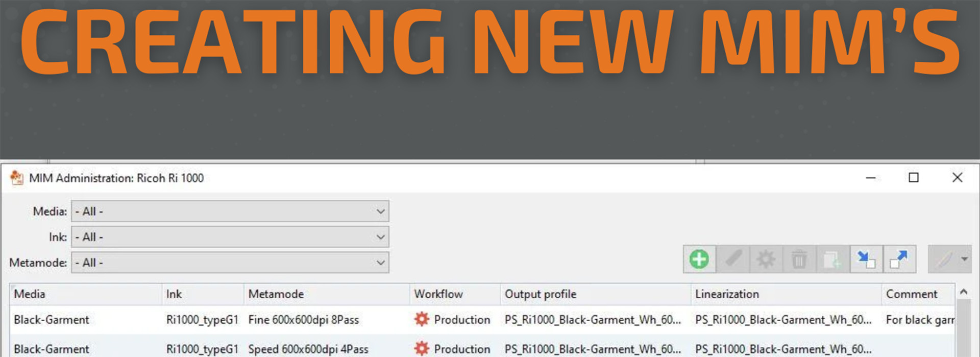The width and height of the screenshot is (980, 357).
Task: Minimize the MIM Administration window
Action: click(871, 178)
